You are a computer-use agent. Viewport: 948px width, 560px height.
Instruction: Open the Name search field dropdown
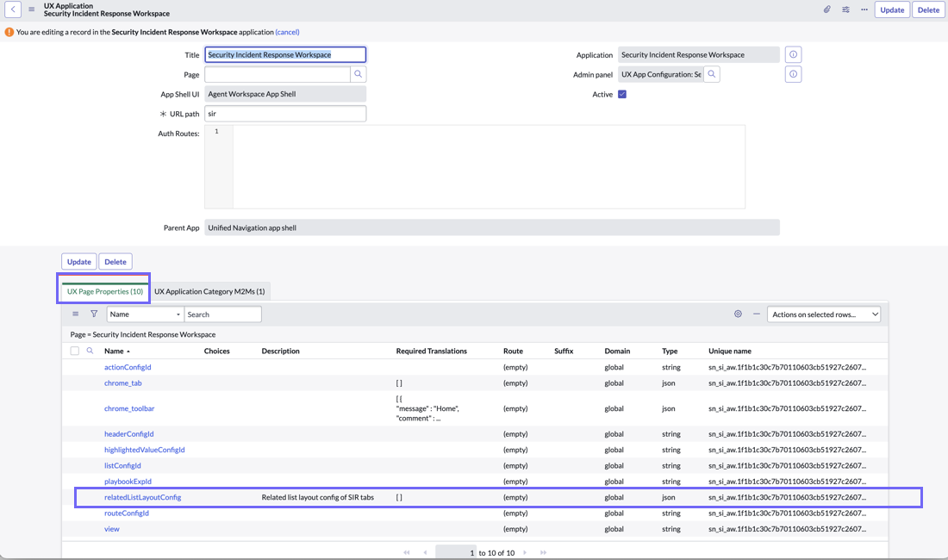(x=145, y=314)
